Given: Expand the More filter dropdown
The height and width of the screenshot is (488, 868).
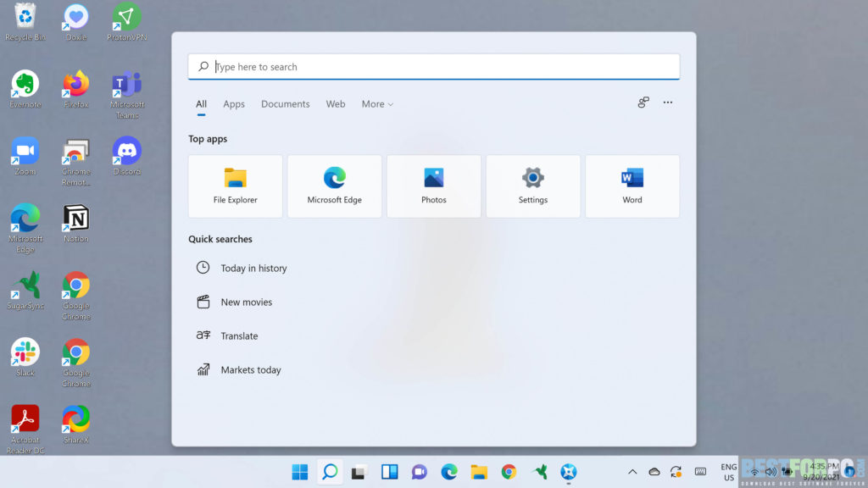Looking at the screenshot, I should point(377,104).
